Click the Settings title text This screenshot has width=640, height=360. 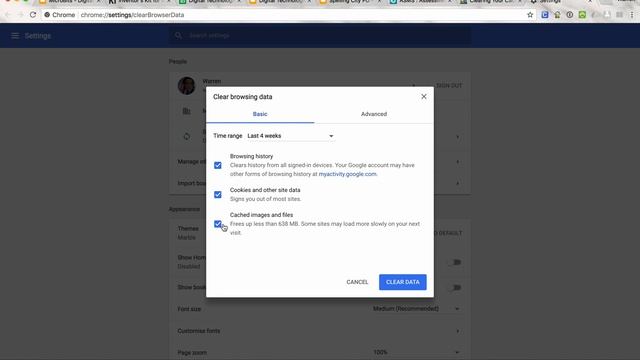pyautogui.click(x=38, y=36)
